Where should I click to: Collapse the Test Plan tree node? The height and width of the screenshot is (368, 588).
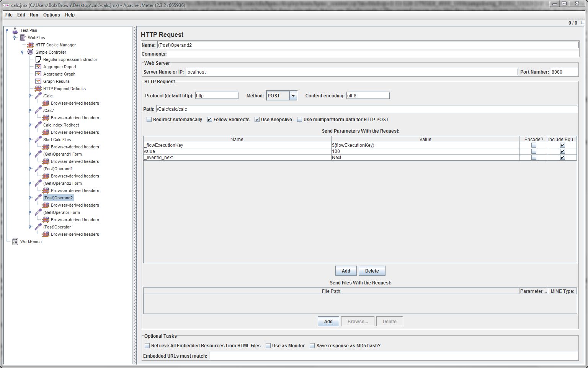[x=7, y=30]
